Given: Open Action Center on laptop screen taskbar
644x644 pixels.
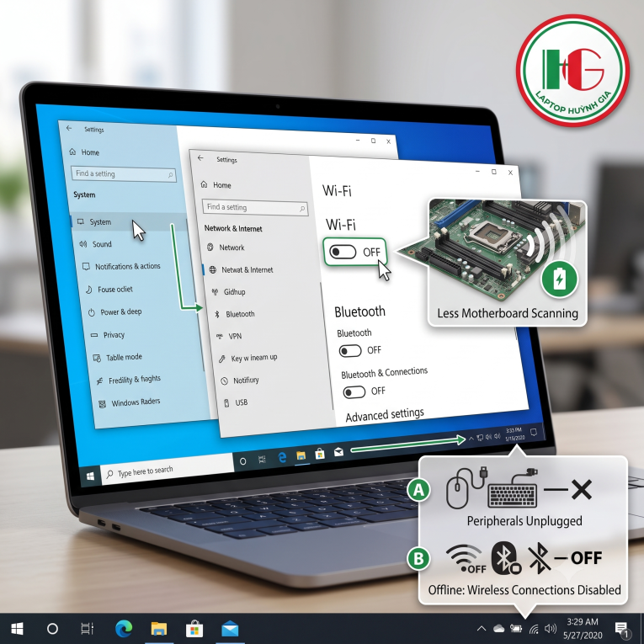Looking at the screenshot, I should (534, 432).
